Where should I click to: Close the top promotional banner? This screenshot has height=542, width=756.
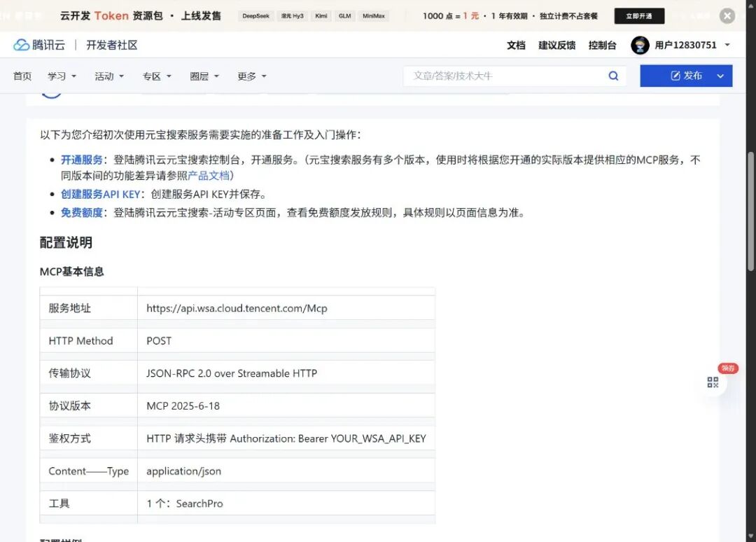click(x=727, y=16)
